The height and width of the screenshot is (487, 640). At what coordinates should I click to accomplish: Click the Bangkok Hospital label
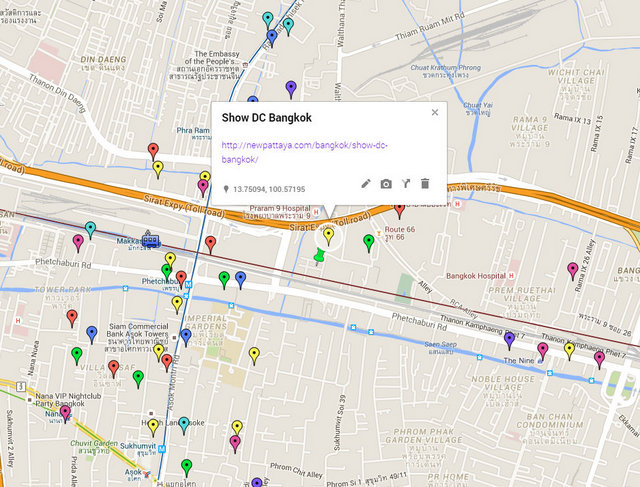coord(476,276)
